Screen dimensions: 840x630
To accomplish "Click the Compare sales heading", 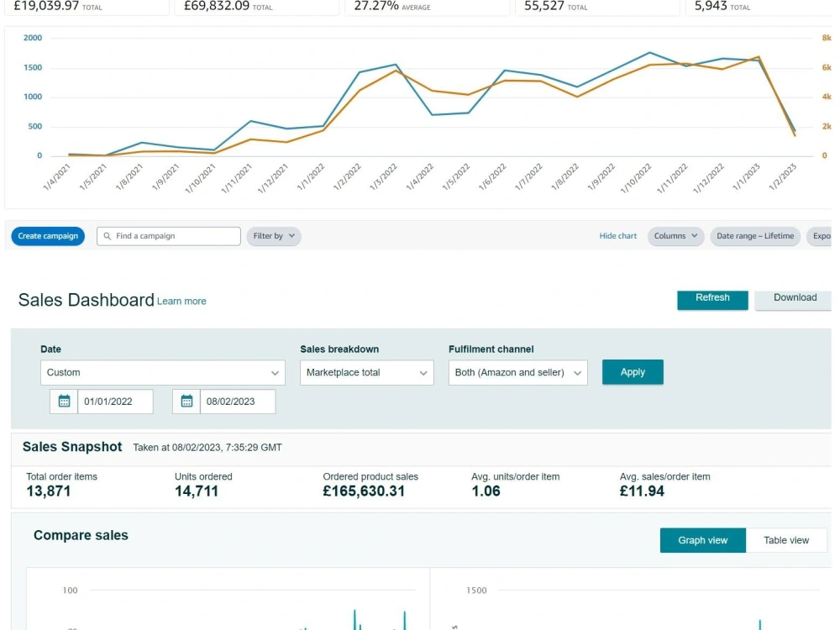I will point(81,535).
